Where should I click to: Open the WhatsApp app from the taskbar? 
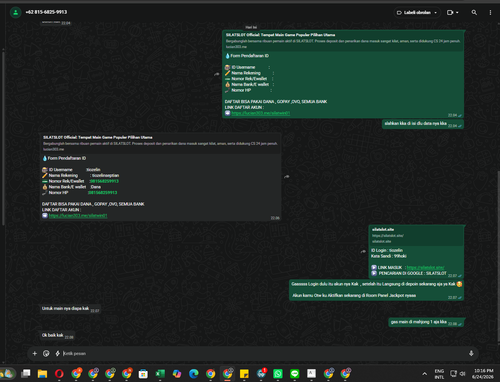point(278,374)
